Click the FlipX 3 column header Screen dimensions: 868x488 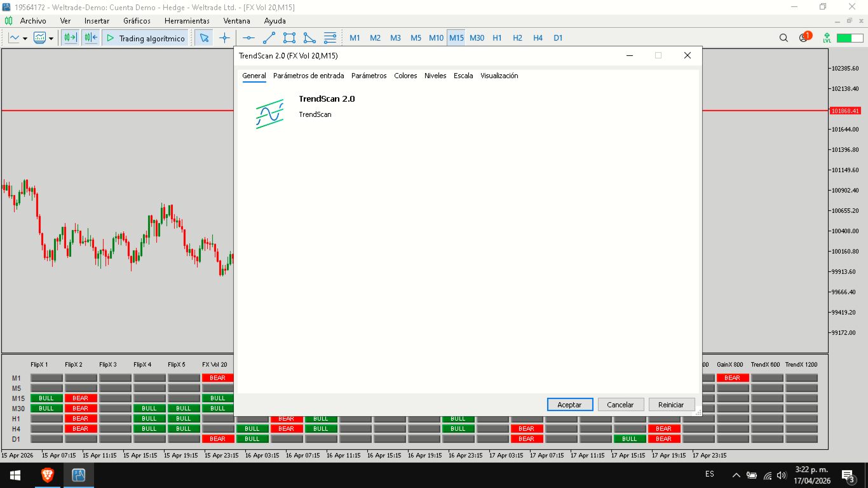[108, 365]
